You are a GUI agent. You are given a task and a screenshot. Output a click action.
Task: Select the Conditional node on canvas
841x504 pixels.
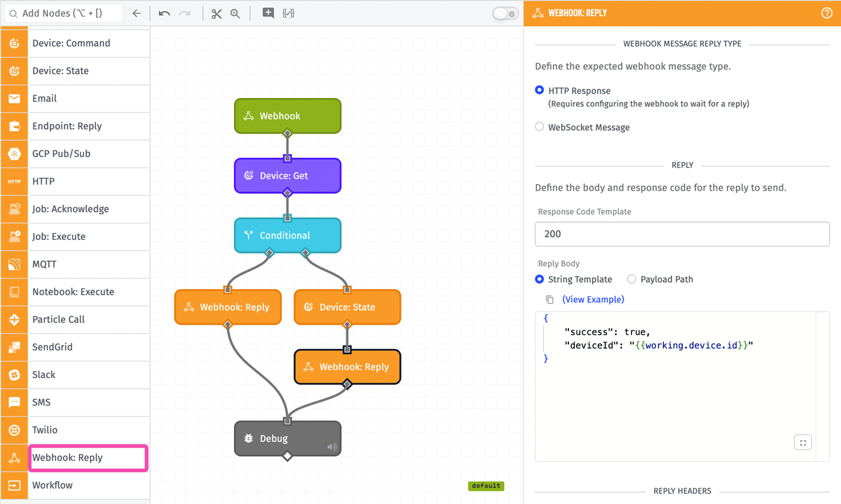pos(288,235)
